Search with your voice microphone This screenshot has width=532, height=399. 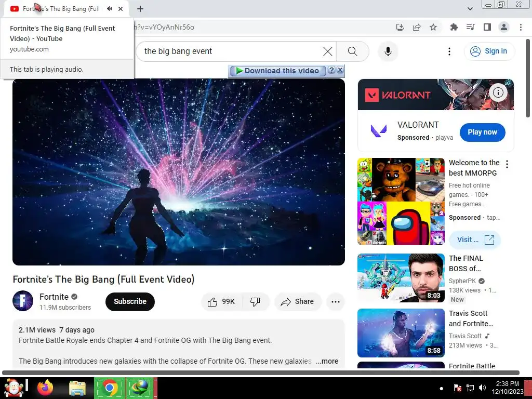(388, 51)
